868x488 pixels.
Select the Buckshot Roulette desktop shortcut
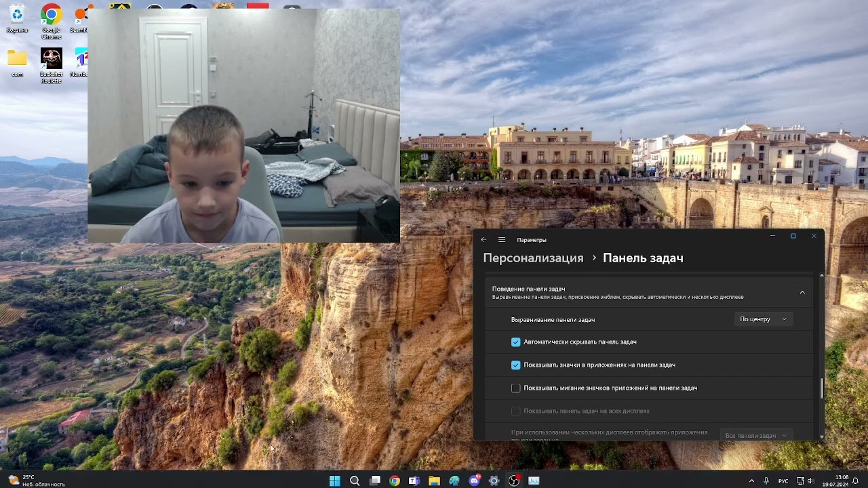click(x=51, y=66)
